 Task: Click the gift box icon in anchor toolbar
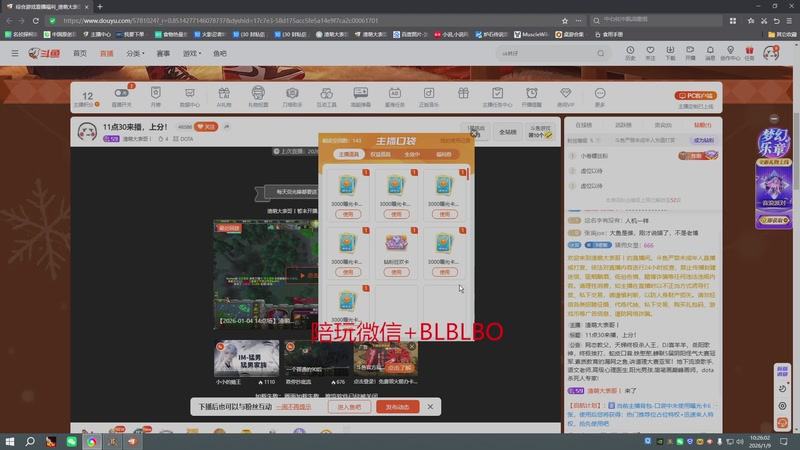coord(463,93)
